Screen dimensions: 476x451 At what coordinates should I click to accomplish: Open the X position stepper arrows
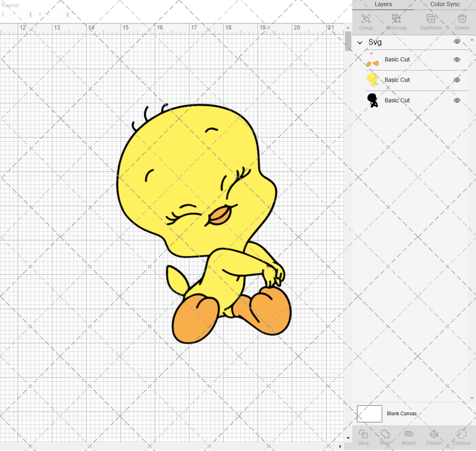tap(30, 14)
